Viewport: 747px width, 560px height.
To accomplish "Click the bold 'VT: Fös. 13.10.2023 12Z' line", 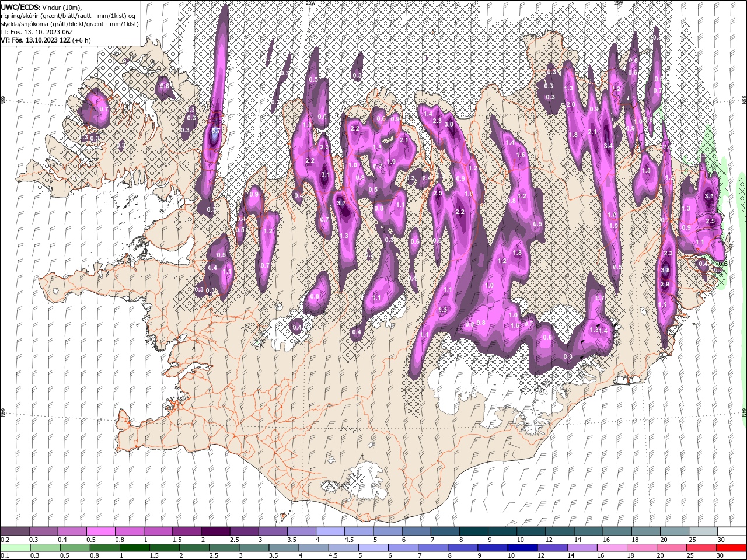I will click(36, 40).
